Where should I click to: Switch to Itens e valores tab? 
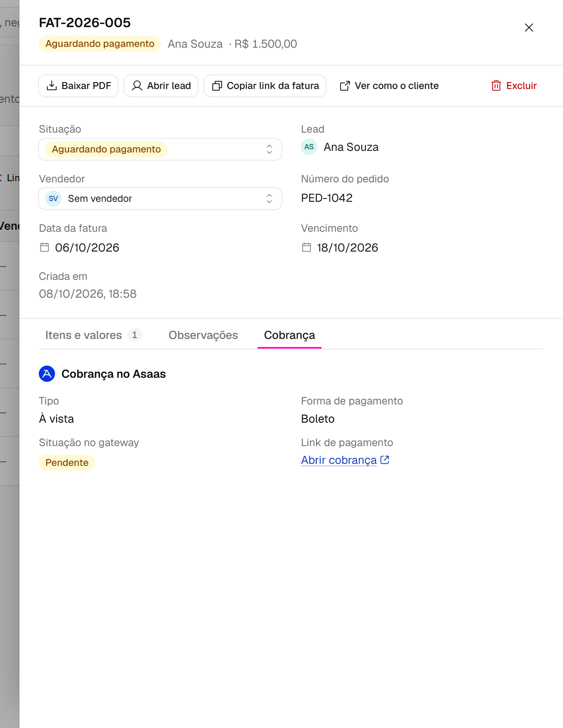tap(94, 335)
